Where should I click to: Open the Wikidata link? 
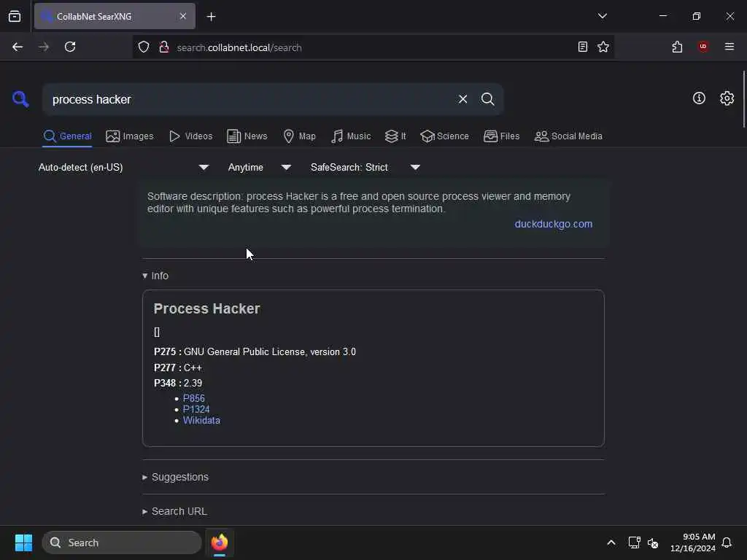tap(201, 421)
